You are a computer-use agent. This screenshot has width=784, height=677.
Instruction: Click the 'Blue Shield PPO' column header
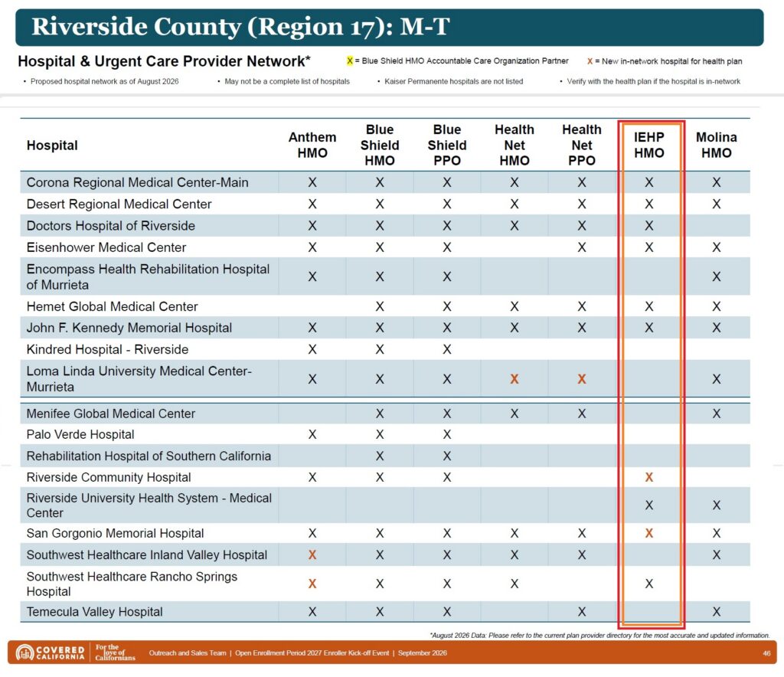point(447,145)
